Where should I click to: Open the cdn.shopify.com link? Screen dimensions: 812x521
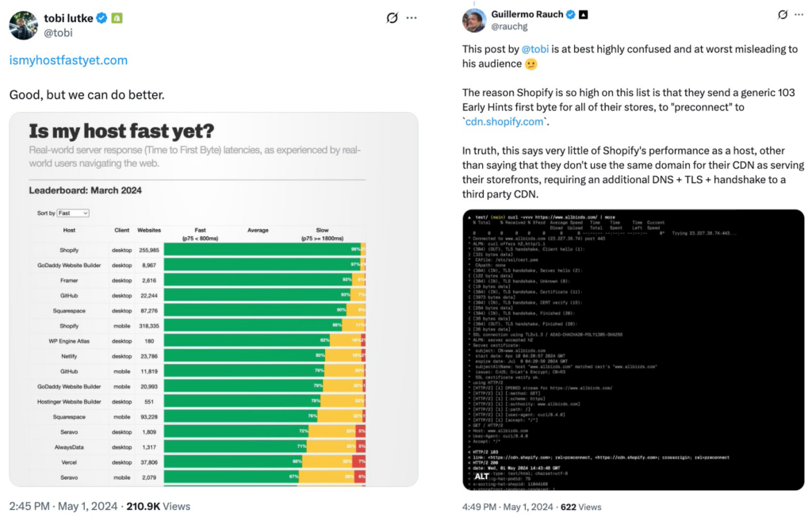[505, 121]
